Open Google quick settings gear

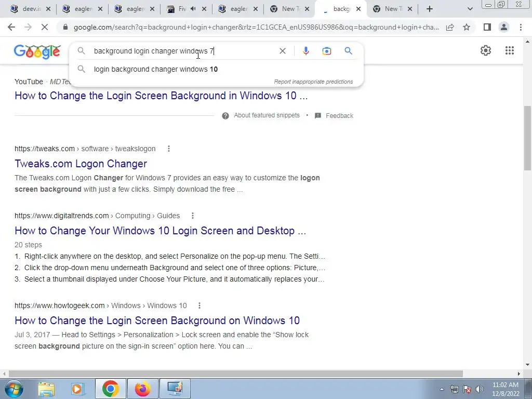[486, 50]
